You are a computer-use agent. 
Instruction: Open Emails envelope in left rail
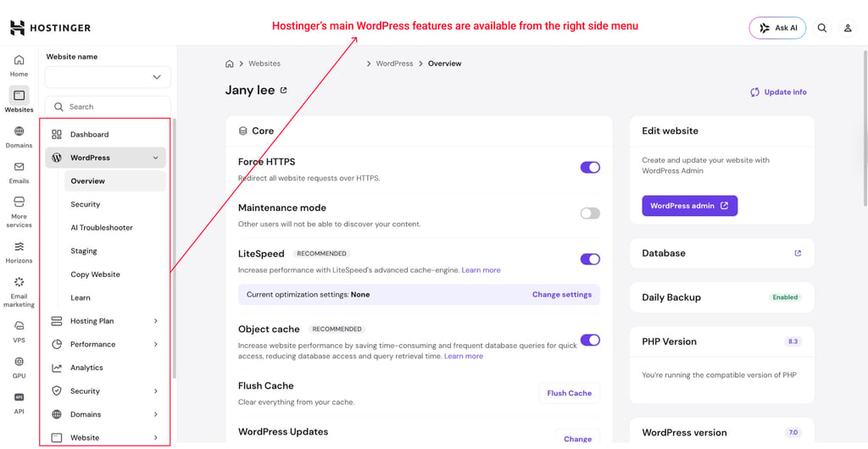(x=19, y=172)
